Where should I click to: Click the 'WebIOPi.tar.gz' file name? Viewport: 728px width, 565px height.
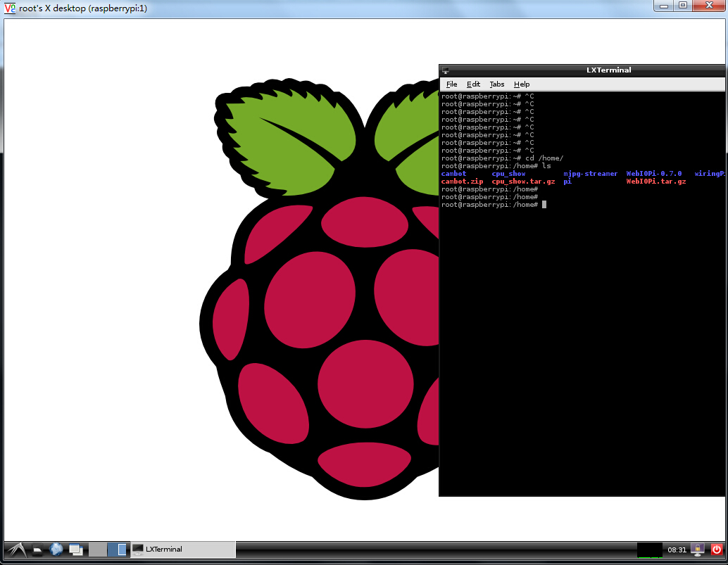click(656, 182)
